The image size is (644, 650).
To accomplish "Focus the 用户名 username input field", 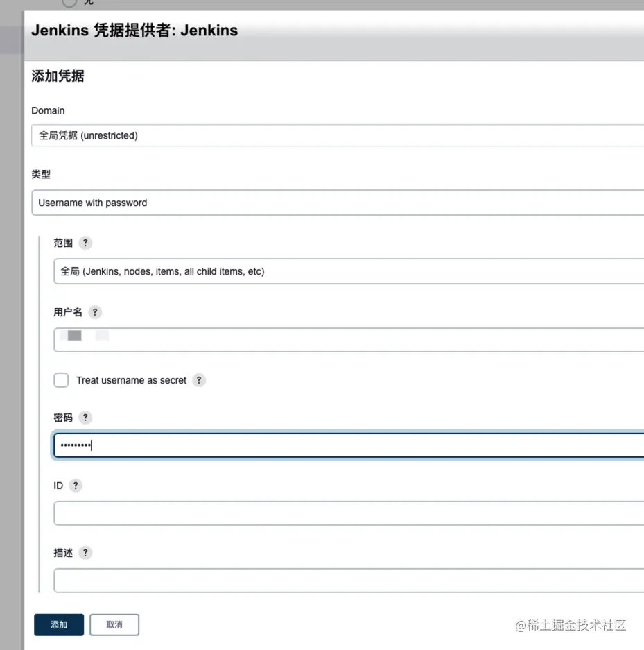I will 349,340.
